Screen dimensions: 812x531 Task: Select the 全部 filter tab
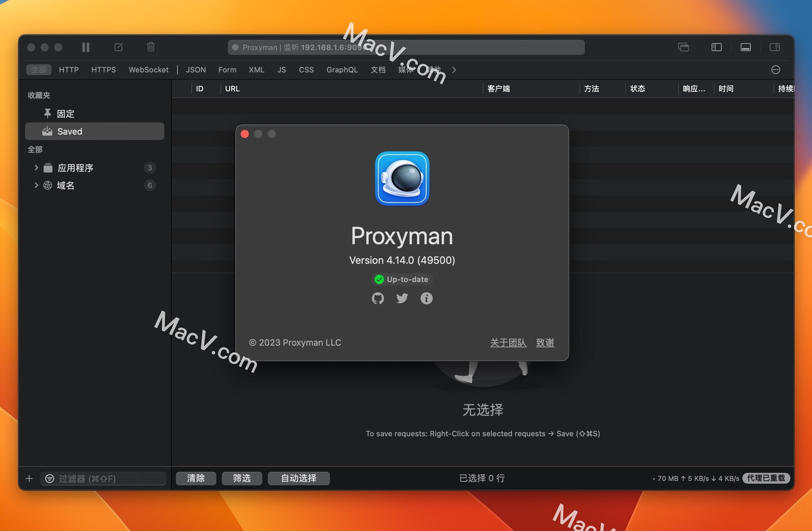pos(38,70)
